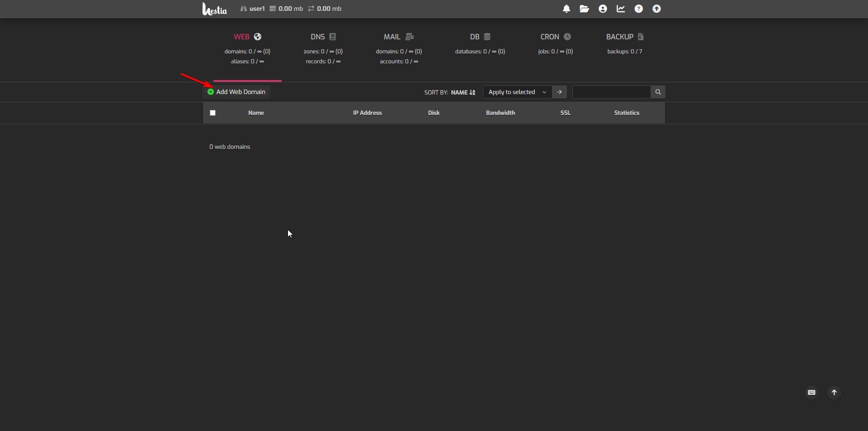The width and height of the screenshot is (868, 431).
Task: Open the user account profile icon
Action: tap(603, 9)
